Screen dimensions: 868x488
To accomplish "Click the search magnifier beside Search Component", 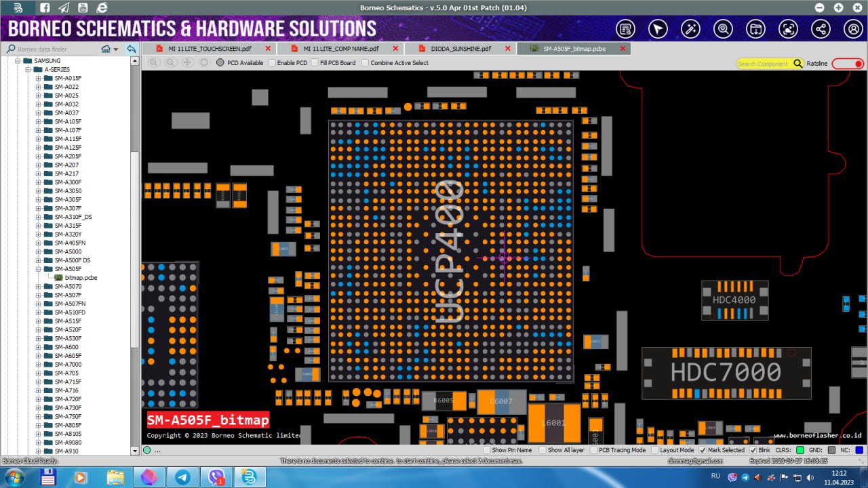I will point(798,64).
